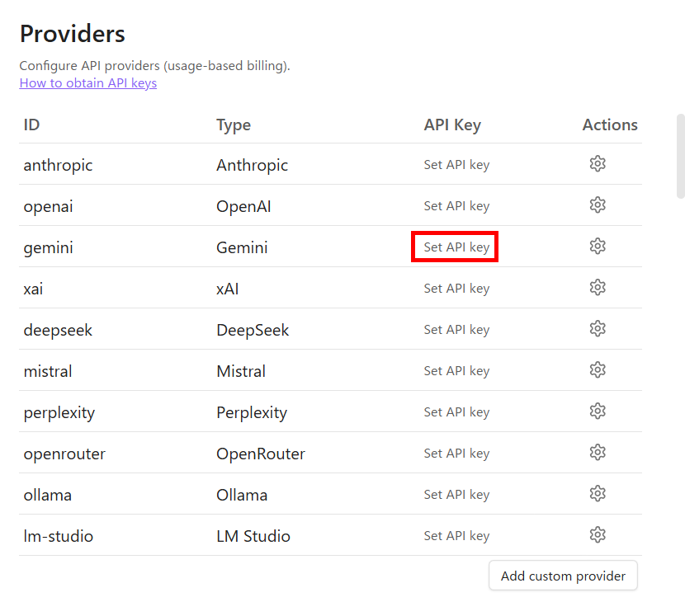This screenshot has width=685, height=616.
Task: Set the API key for Ollama
Action: [456, 495]
